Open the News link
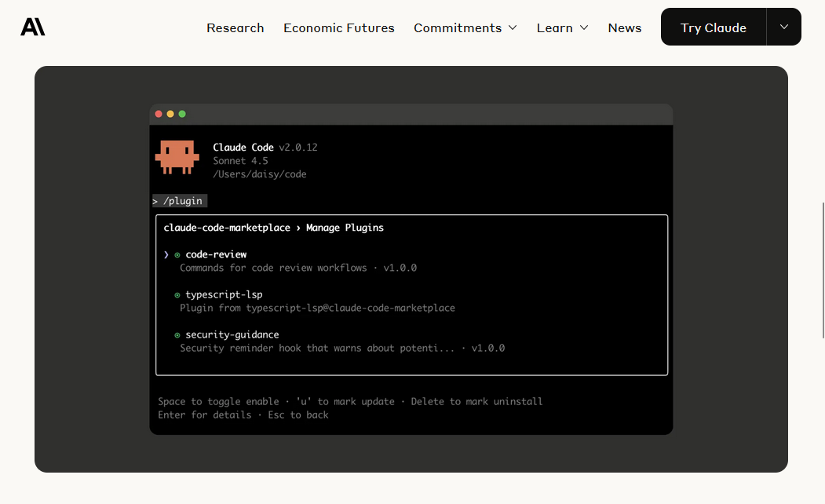Screen dimensions: 825x504 coord(624,27)
